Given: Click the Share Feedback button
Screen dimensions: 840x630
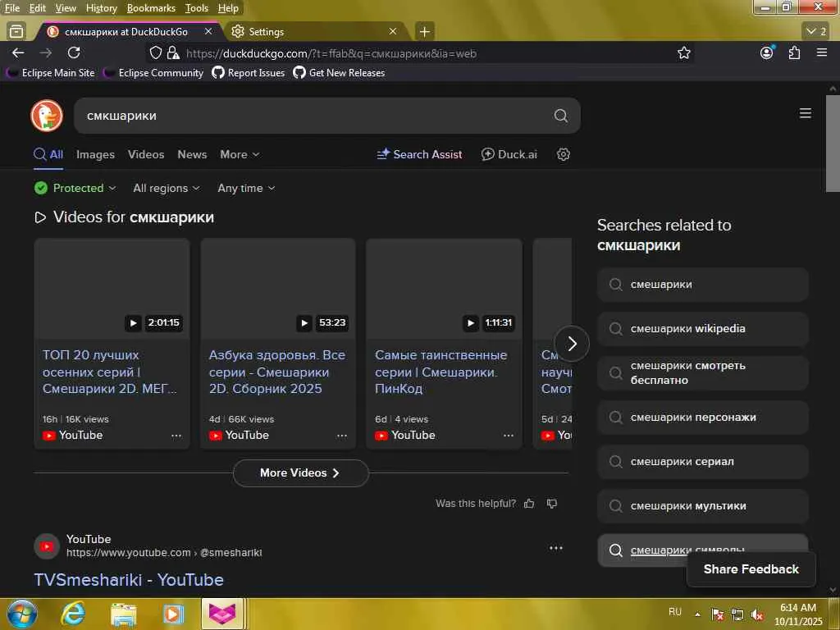Looking at the screenshot, I should coord(751,569).
